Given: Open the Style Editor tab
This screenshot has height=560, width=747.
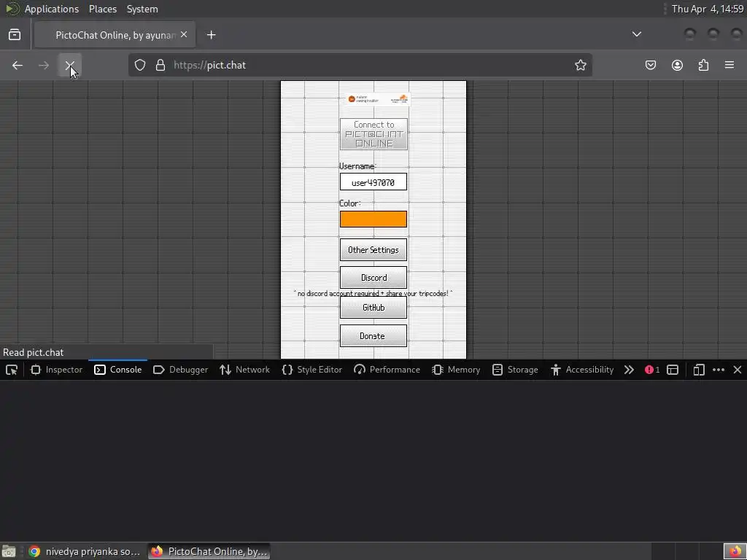Looking at the screenshot, I should (312, 370).
